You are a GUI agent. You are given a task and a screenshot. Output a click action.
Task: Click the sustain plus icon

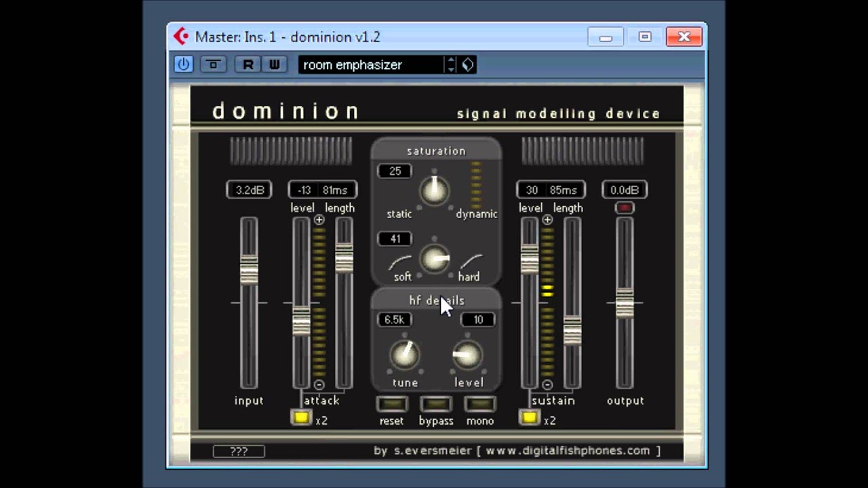(x=547, y=220)
